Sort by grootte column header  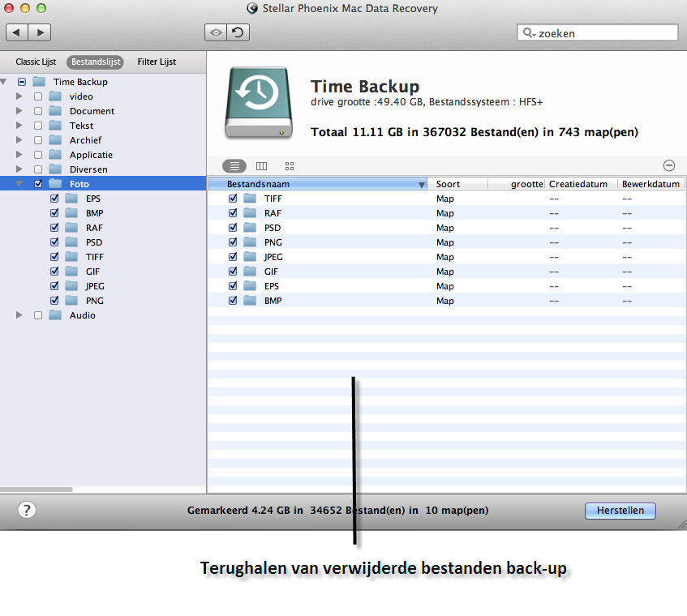[x=517, y=184]
